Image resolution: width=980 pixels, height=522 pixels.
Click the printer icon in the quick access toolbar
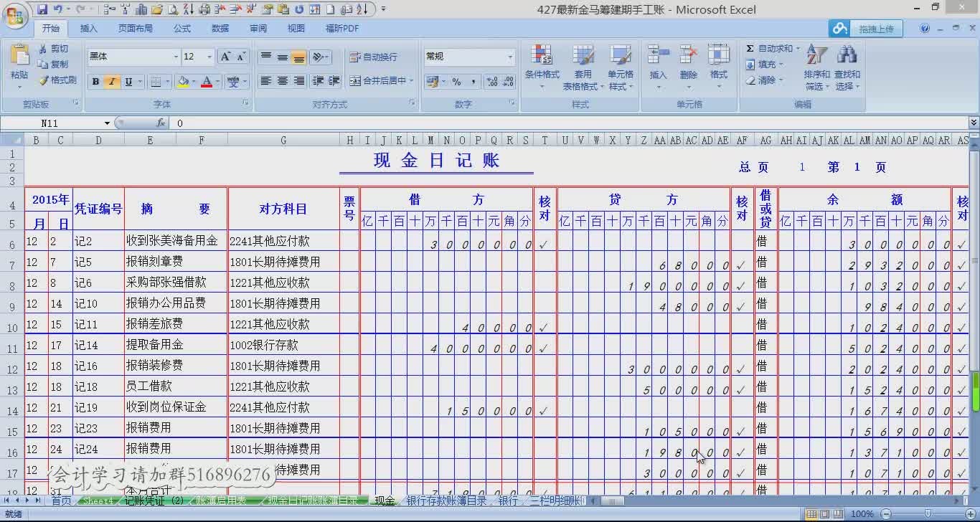pyautogui.click(x=204, y=9)
